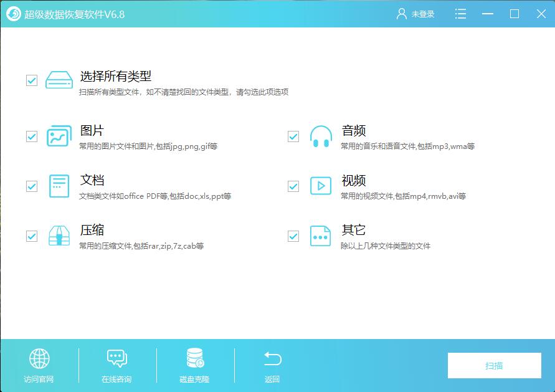The width and height of the screenshot is (555, 392).
Task: Click the return arrow icon for 返回
Action: (x=273, y=358)
